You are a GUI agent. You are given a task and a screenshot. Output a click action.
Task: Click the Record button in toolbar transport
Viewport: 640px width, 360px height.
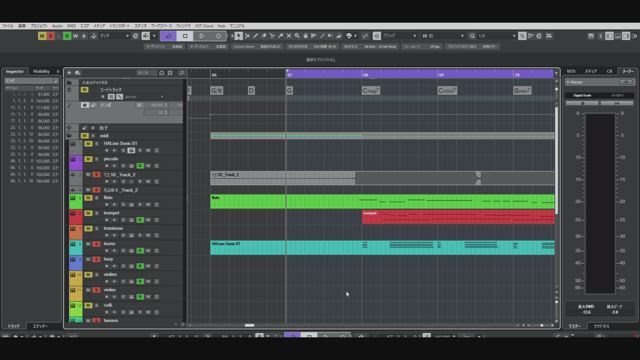pyautogui.click(x=218, y=36)
